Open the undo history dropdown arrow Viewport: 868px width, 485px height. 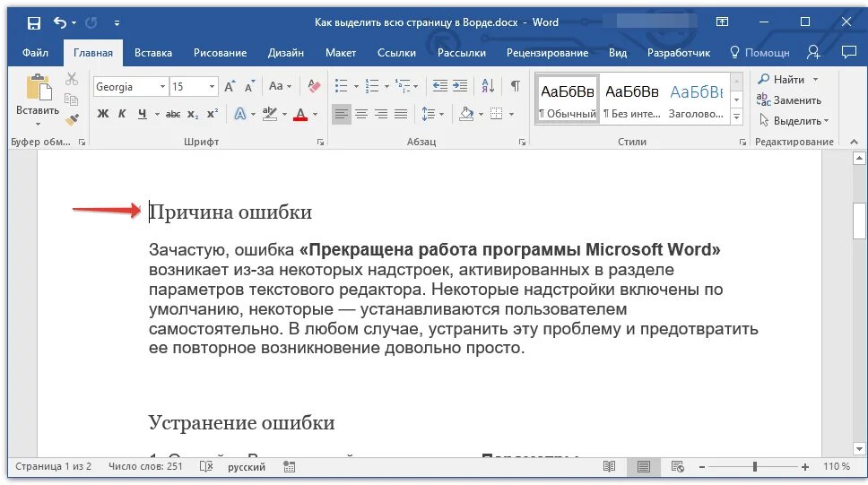tap(74, 23)
